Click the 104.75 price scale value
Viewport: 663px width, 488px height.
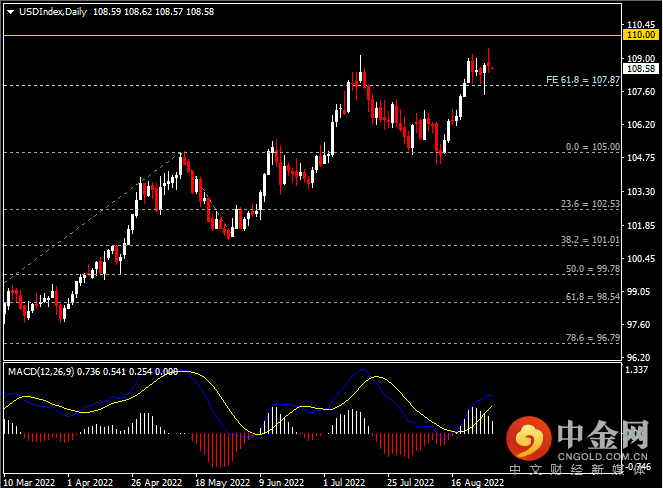(641, 158)
